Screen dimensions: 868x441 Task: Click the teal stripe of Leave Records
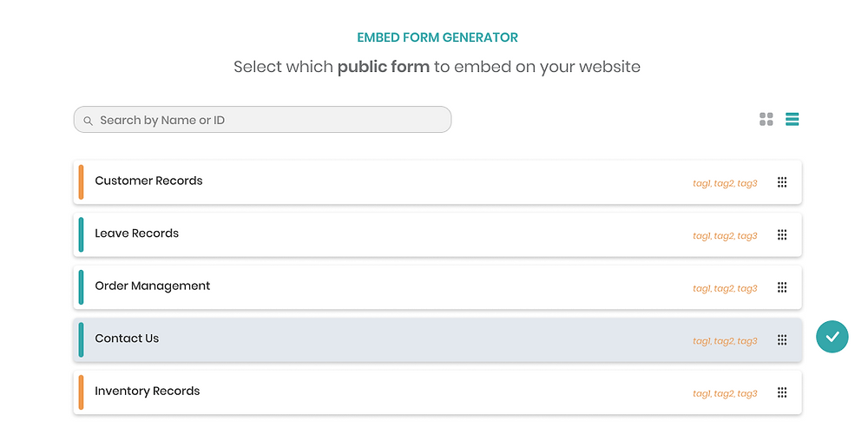[x=81, y=234]
